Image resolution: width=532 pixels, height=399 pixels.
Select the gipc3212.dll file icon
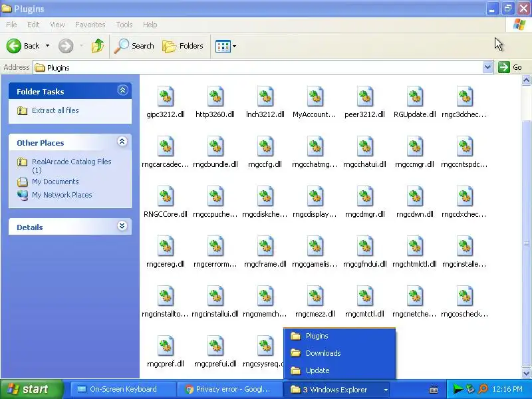pos(166,96)
